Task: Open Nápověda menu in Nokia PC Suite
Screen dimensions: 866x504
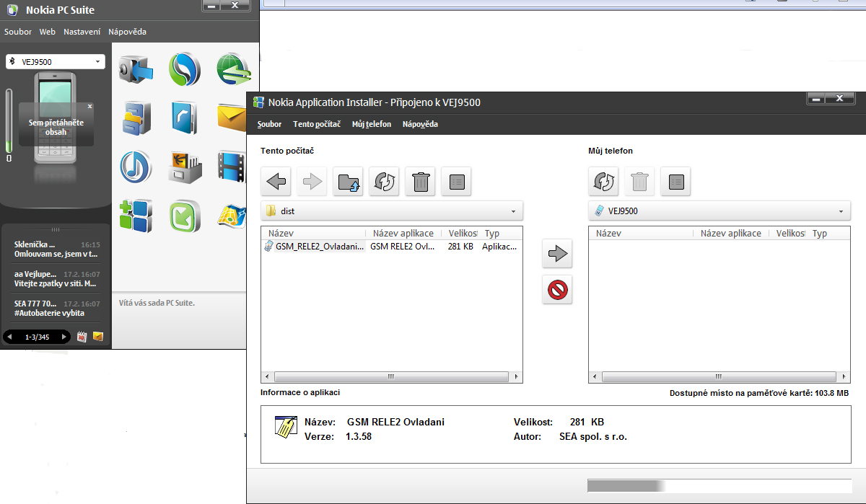Action: [127, 32]
